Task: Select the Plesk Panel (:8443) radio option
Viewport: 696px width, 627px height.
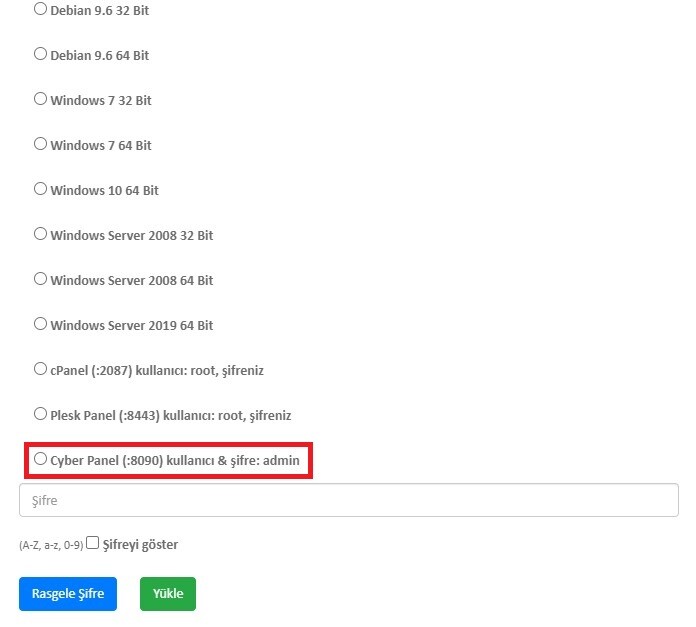Action: tap(40, 414)
